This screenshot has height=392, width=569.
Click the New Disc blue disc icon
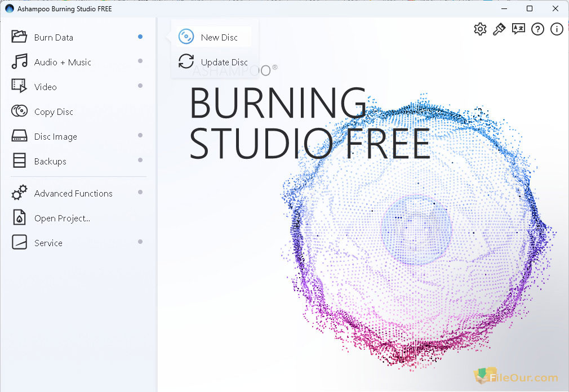[186, 37]
